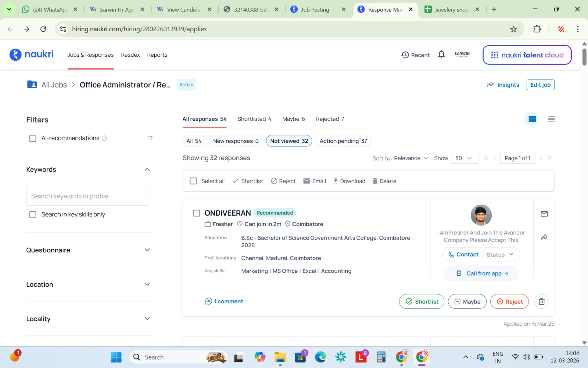Screen dimensions: 588x368
Task: Tick the Select all checkbox
Action: 193,181
